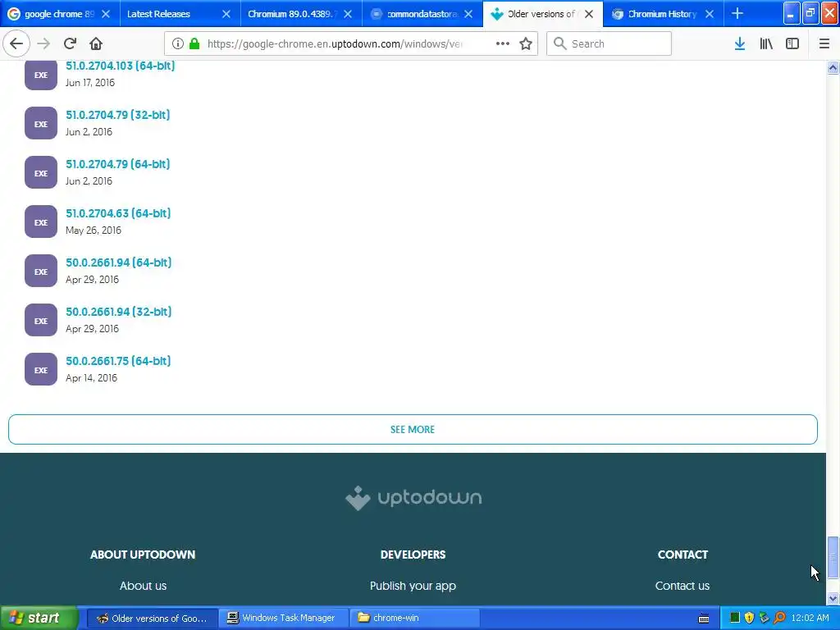Close the google chrome 89 tab
840x630 pixels.
pos(106,14)
